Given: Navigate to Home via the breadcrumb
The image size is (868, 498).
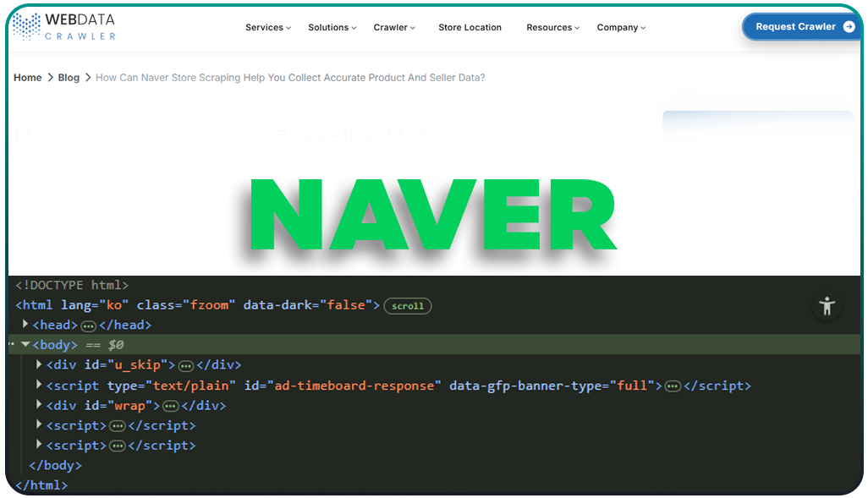Looking at the screenshot, I should pos(27,77).
